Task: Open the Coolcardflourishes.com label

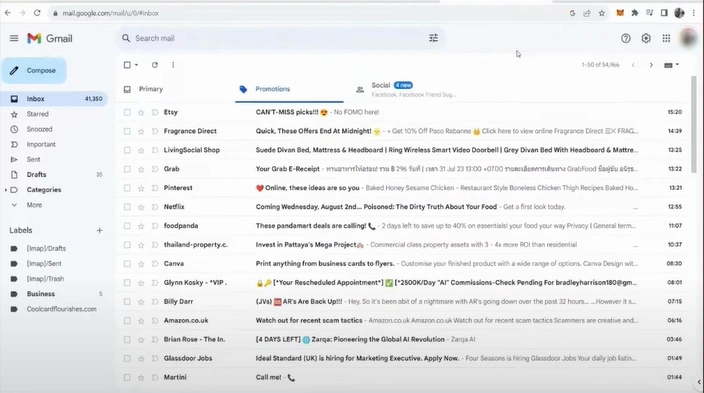Action: [x=62, y=309]
